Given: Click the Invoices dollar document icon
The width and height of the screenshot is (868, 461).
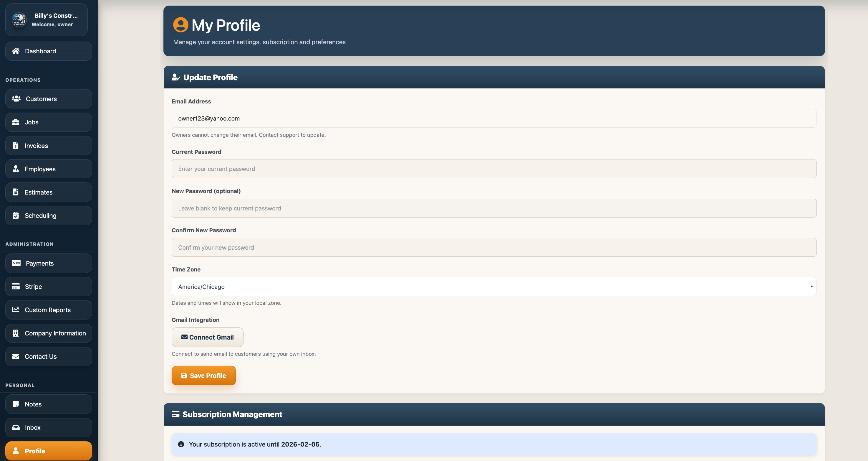Looking at the screenshot, I should point(16,145).
